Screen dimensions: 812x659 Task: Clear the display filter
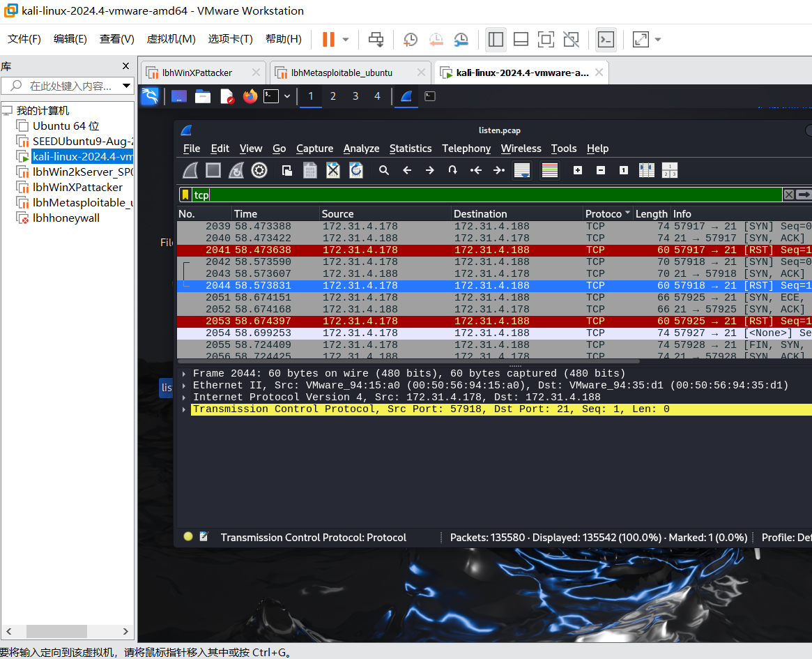coord(789,195)
